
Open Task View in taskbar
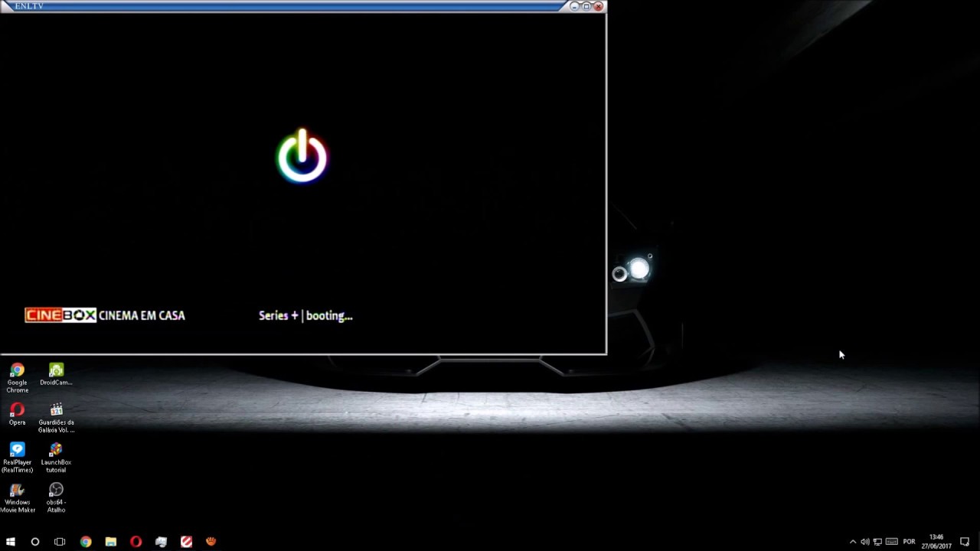(60, 541)
